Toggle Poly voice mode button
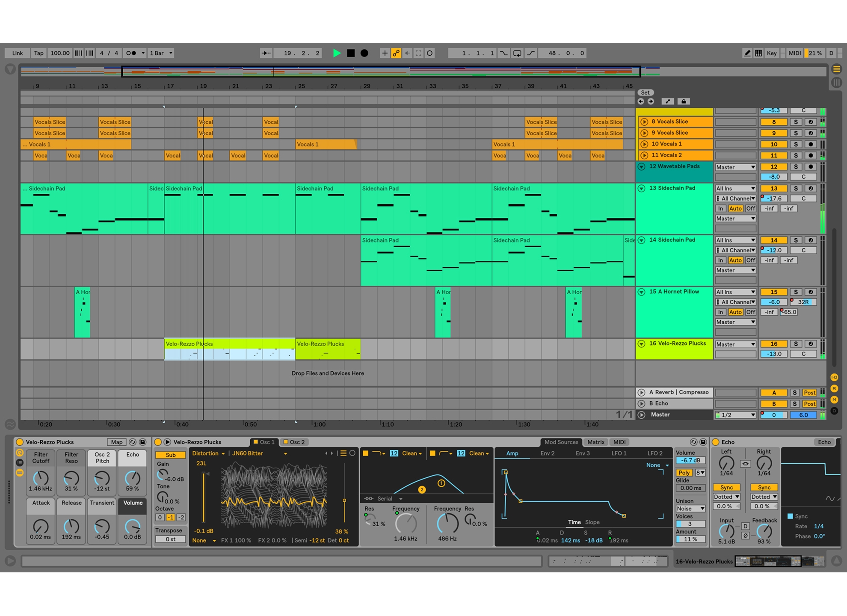The image size is (847, 616). [684, 473]
